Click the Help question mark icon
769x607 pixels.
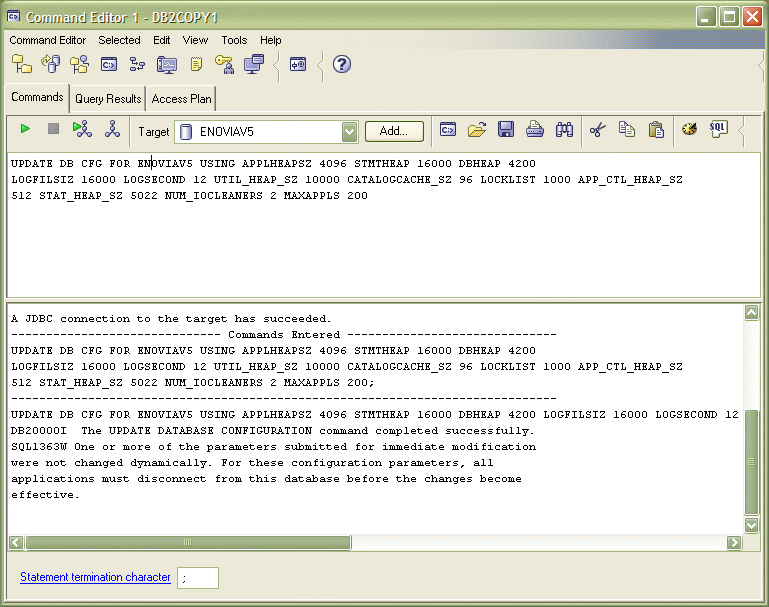[x=342, y=64]
